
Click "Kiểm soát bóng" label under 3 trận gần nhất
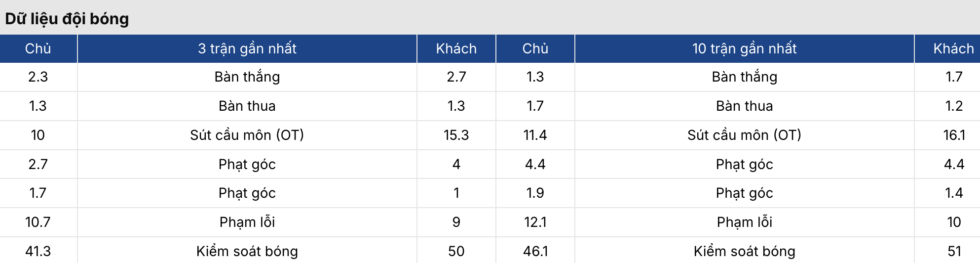(247, 251)
